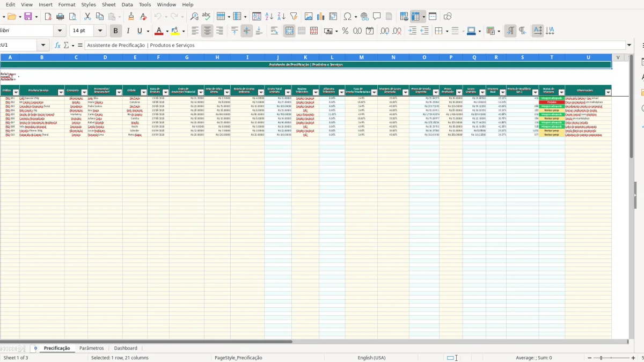Format the cells as percent

click(x=345, y=31)
